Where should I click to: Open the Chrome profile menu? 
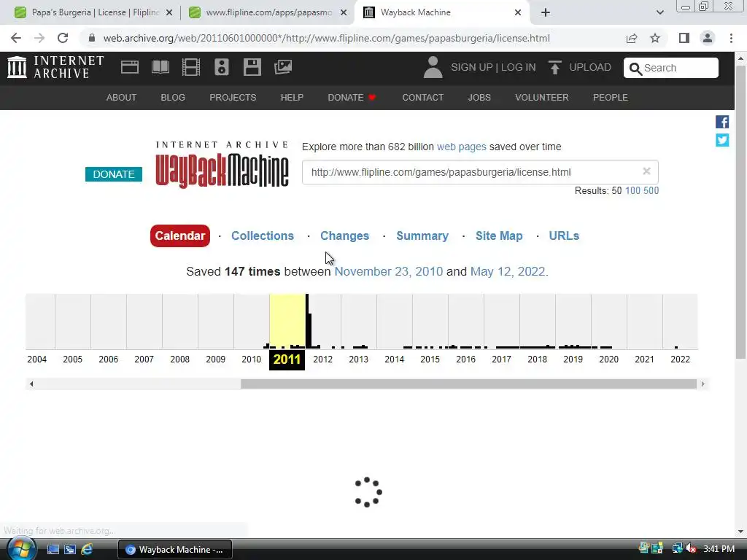click(x=708, y=38)
